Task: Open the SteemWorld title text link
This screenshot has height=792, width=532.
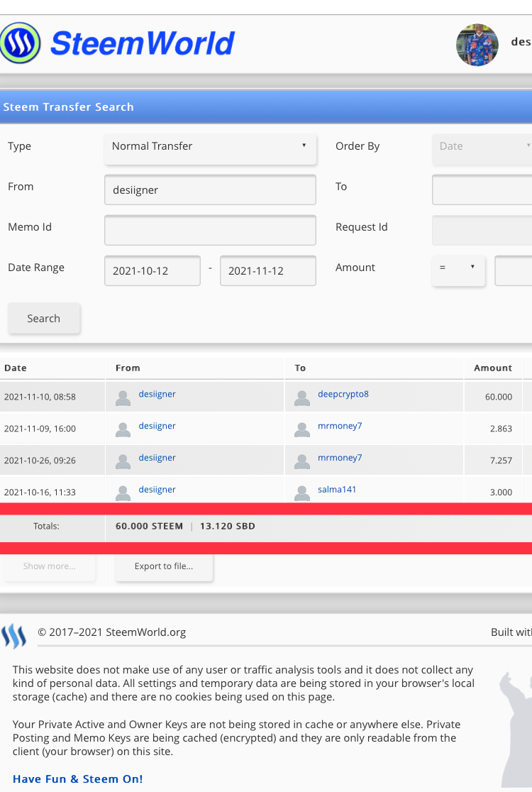Action: (x=143, y=43)
